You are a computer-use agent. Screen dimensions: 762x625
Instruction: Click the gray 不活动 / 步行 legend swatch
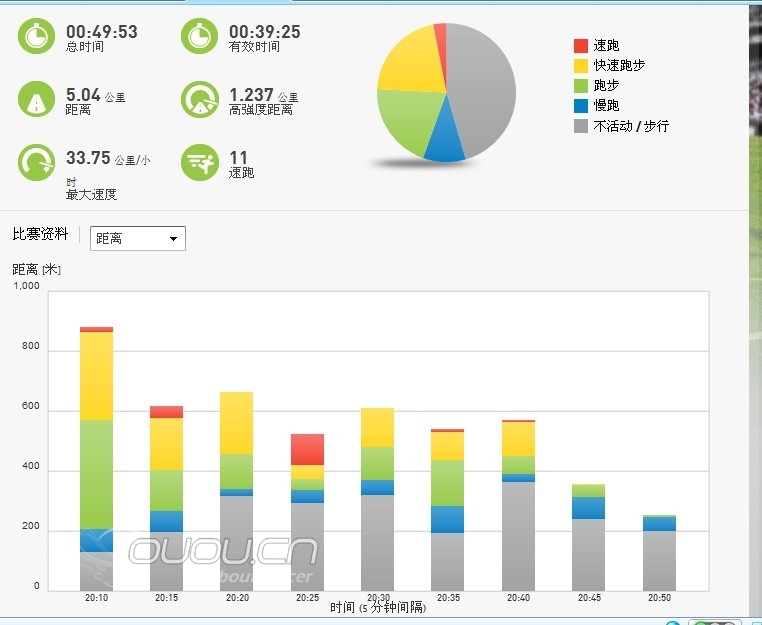pyautogui.click(x=581, y=126)
